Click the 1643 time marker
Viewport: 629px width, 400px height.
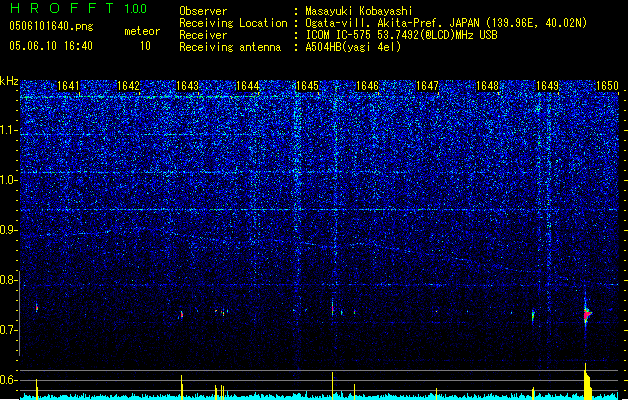click(188, 86)
